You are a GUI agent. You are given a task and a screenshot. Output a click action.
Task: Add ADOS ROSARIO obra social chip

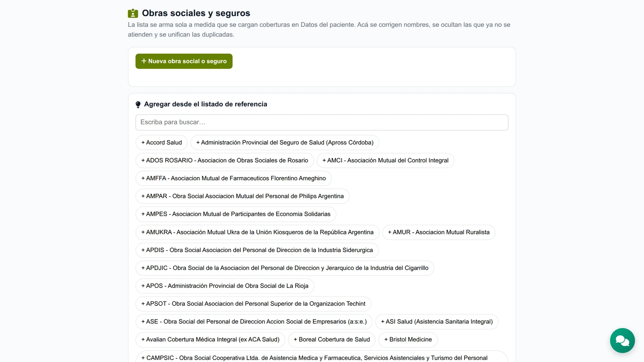tap(225, 161)
